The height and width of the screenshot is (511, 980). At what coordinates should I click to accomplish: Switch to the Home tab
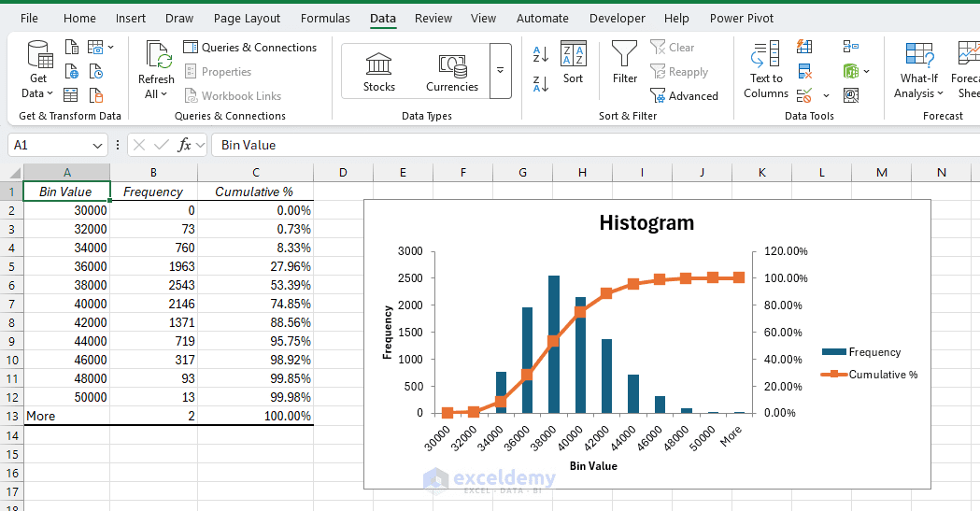[79, 18]
